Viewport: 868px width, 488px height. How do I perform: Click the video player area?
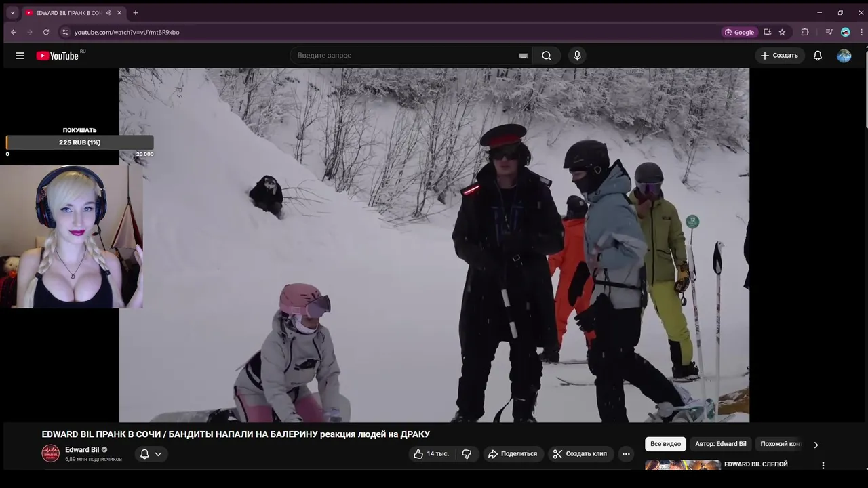(x=434, y=245)
